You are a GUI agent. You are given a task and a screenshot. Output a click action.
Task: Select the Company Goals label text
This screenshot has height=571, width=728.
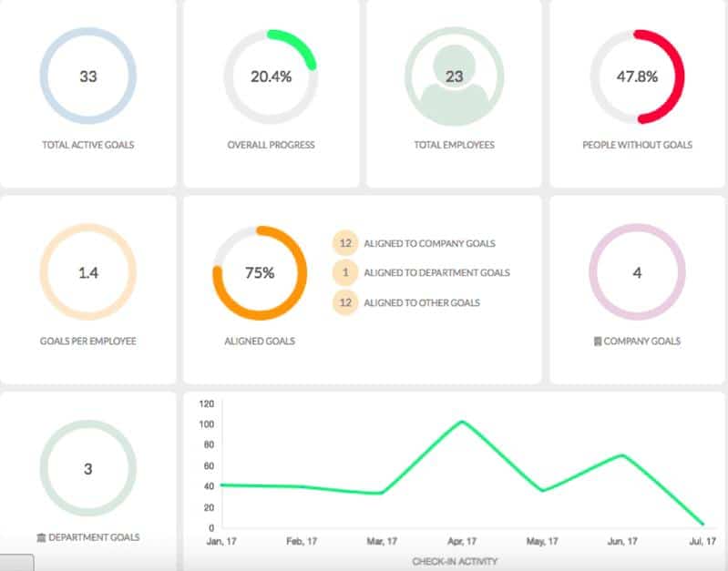[x=642, y=342]
